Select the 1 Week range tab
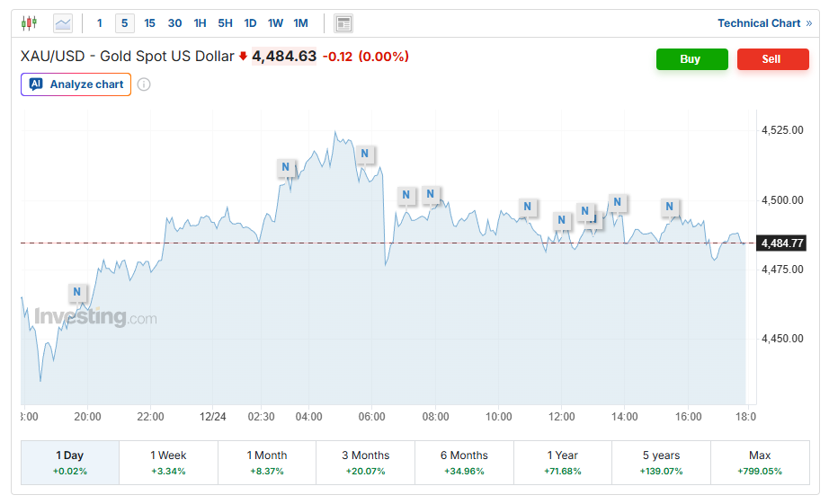Screen dimensions: 829x504 coord(168,462)
